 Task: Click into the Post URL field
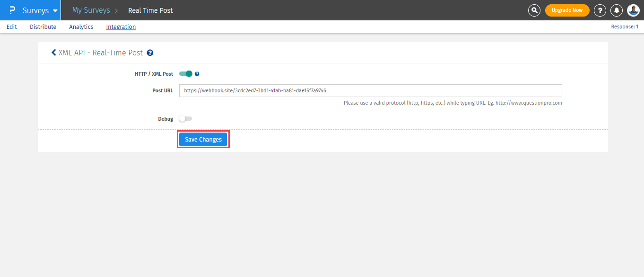(370, 90)
